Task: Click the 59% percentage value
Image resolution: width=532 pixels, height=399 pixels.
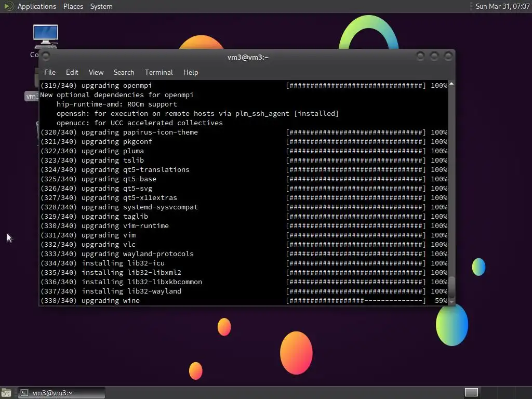Action: tap(441, 301)
